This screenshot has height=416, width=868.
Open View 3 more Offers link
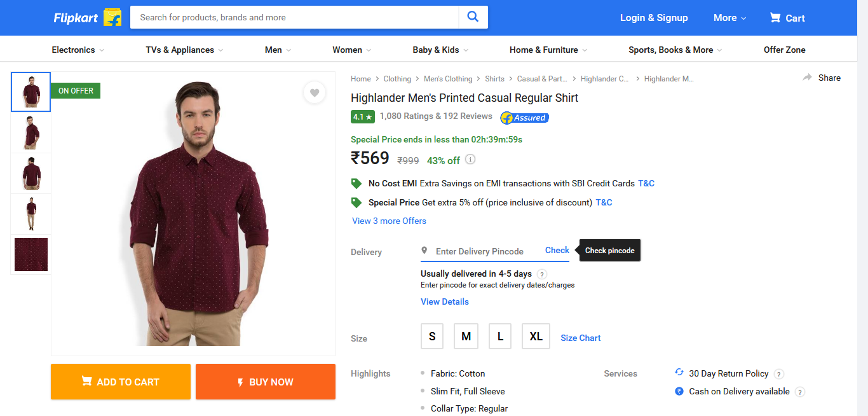tap(389, 221)
